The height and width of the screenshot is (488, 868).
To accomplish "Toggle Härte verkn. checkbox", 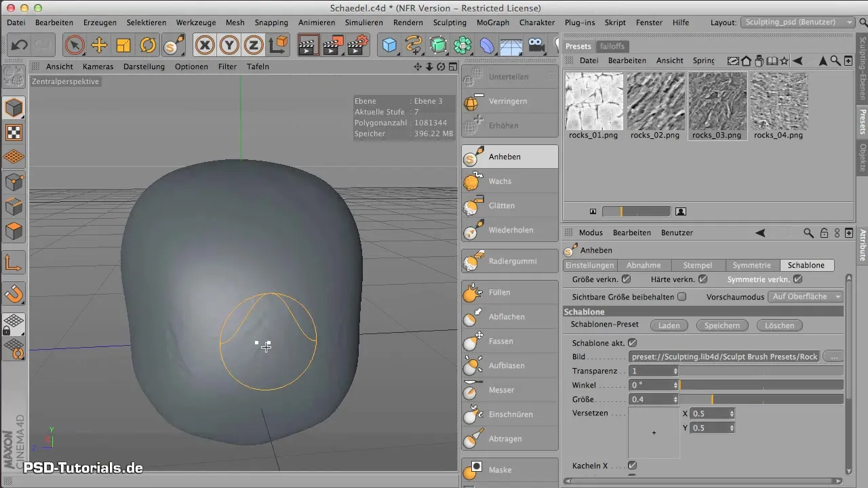I will point(703,279).
